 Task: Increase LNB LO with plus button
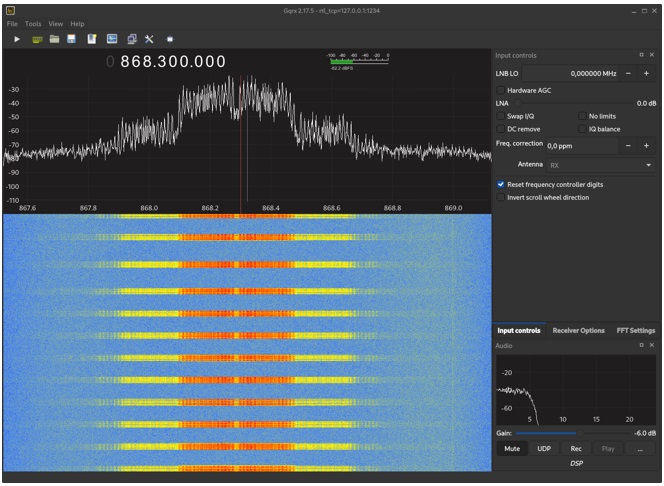click(646, 74)
